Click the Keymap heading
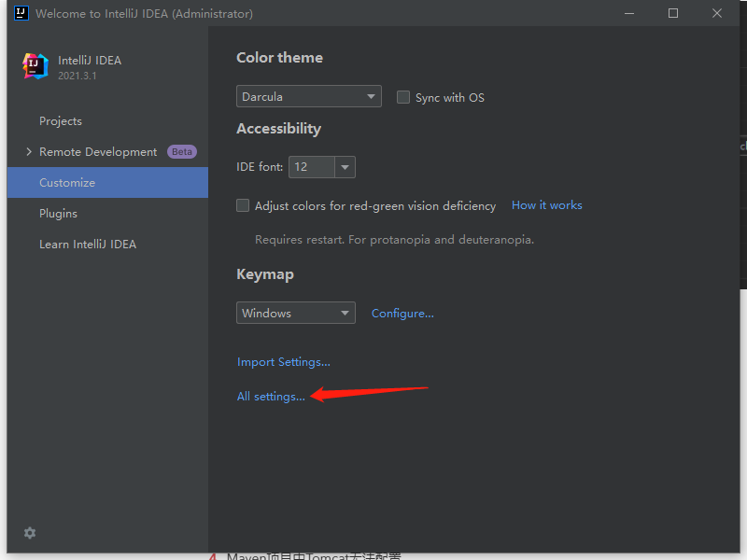Image resolution: width=747 pixels, height=560 pixels. (x=265, y=274)
